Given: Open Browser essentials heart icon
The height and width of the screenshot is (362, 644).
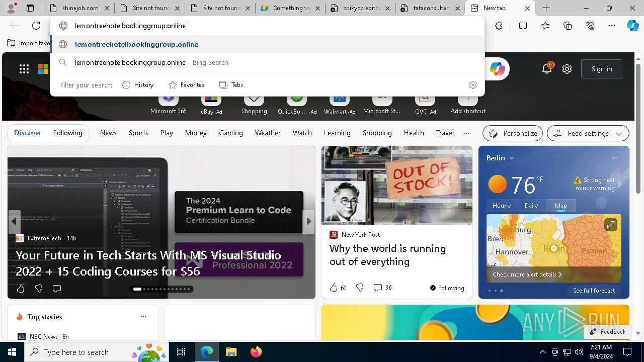Looking at the screenshot, I should click(590, 26).
